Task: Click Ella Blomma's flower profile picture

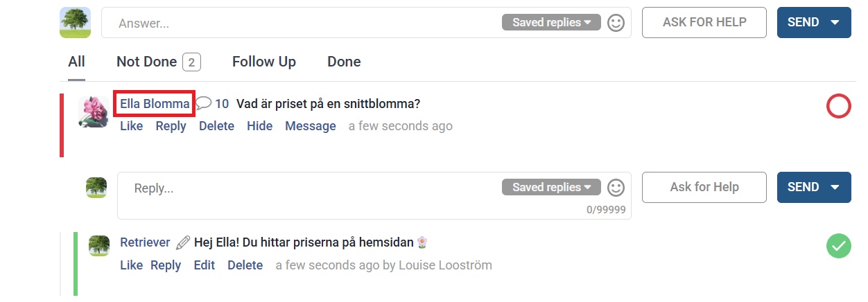Action: pos(94,112)
